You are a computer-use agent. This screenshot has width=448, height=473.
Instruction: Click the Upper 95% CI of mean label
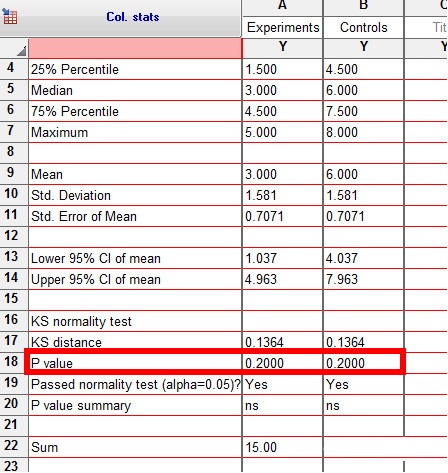pyautogui.click(x=96, y=279)
